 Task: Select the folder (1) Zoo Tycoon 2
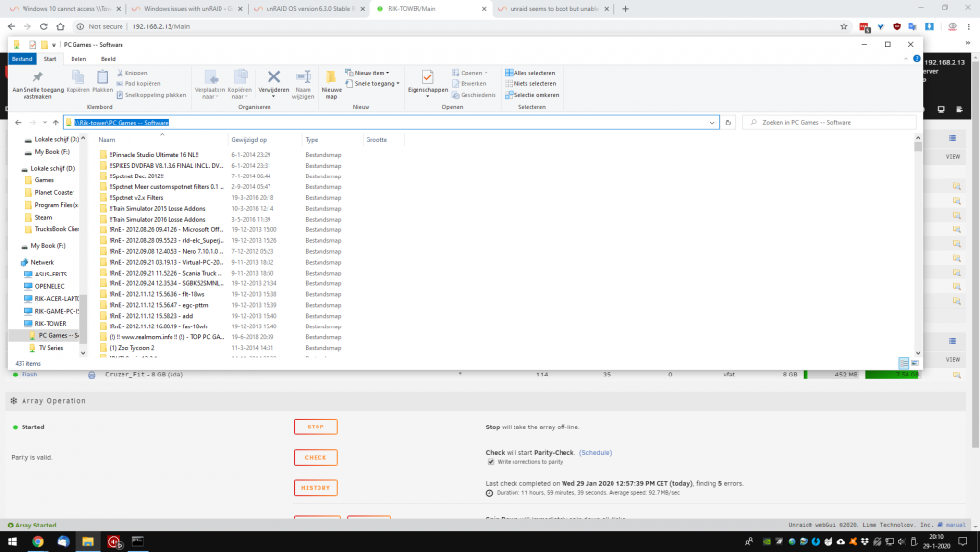point(131,348)
